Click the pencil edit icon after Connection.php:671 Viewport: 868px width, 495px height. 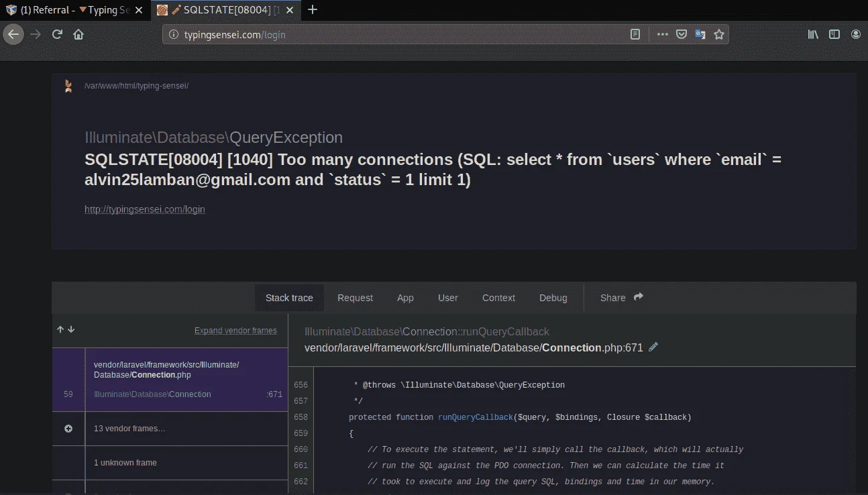[x=653, y=347]
